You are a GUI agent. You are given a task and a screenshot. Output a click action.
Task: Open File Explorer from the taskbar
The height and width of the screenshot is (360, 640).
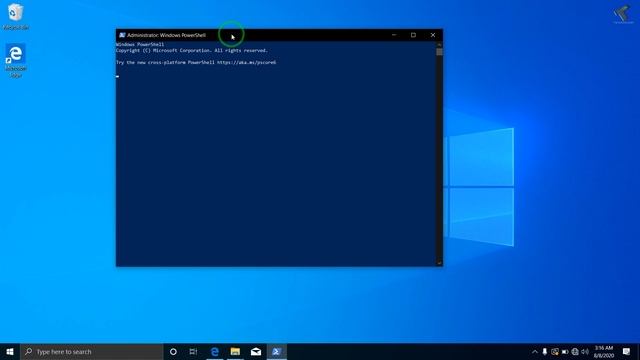click(x=235, y=351)
